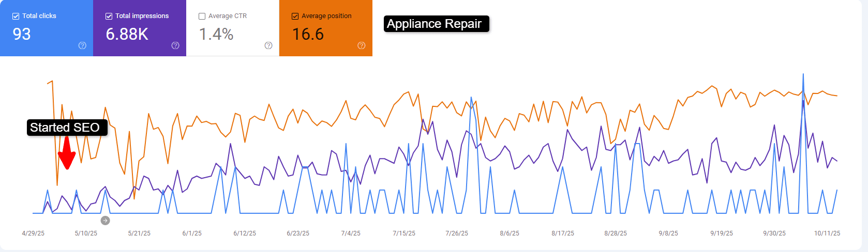
Task: Select the 7/15/25 date label
Action: coord(404,233)
